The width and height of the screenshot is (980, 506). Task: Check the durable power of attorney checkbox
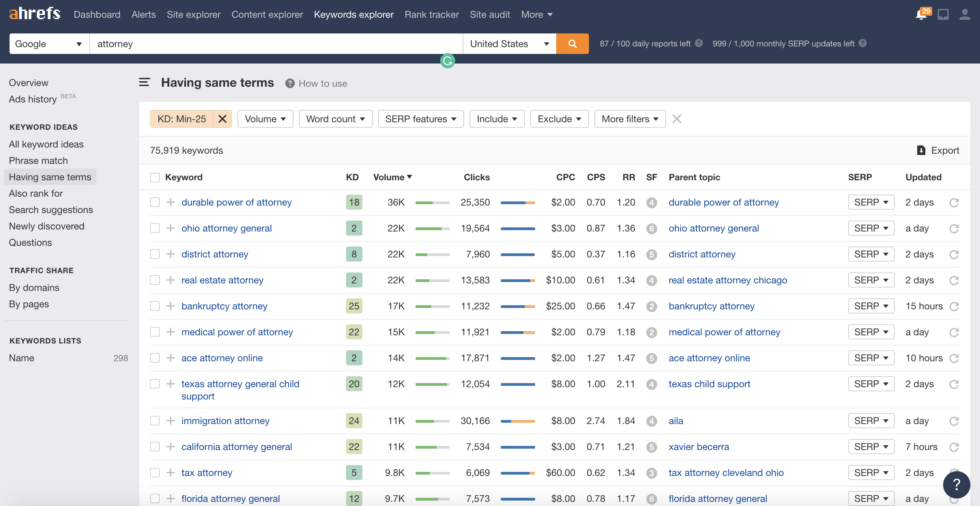[x=155, y=202]
